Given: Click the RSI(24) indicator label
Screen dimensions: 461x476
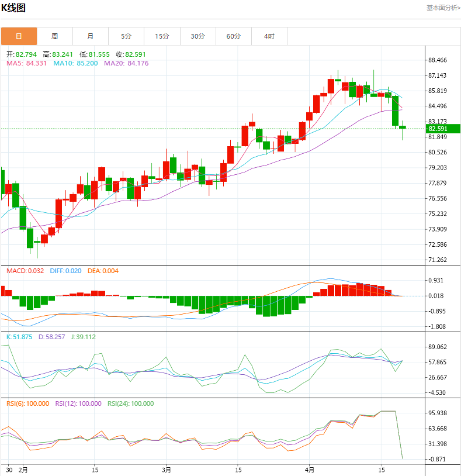Looking at the screenshot, I should pyautogui.click(x=130, y=403).
